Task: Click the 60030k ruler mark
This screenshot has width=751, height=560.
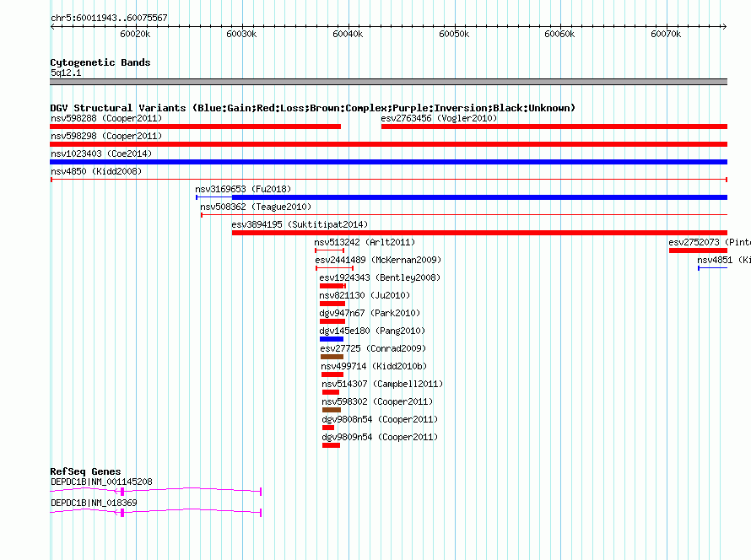Action: coord(241,34)
